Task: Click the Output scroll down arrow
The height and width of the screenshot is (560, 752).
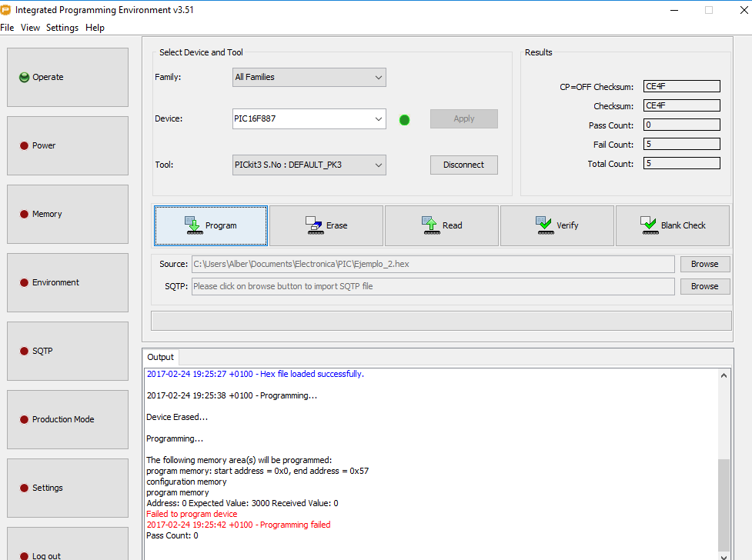Action: coord(724,557)
